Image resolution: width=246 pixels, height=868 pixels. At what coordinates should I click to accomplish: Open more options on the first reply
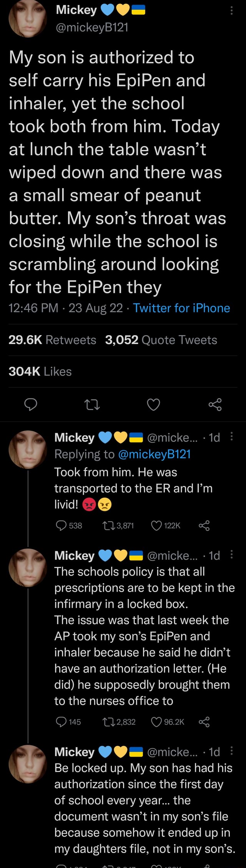tap(232, 437)
